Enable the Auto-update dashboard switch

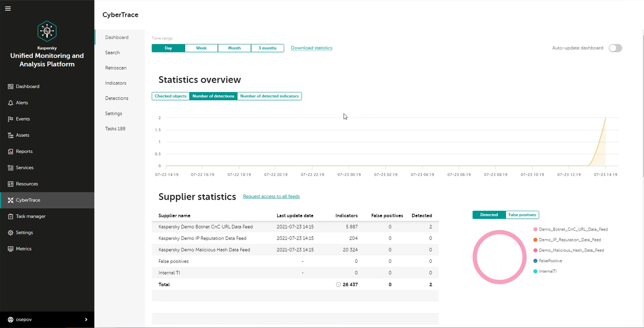click(615, 48)
